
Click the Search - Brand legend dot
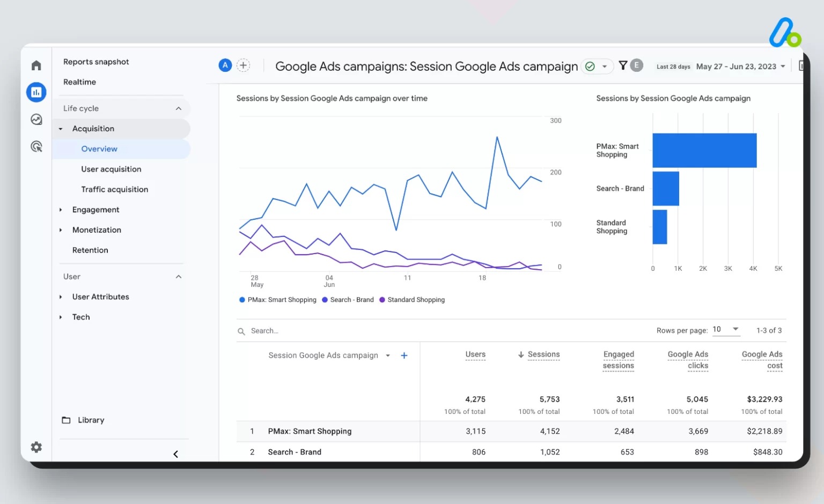(x=325, y=300)
